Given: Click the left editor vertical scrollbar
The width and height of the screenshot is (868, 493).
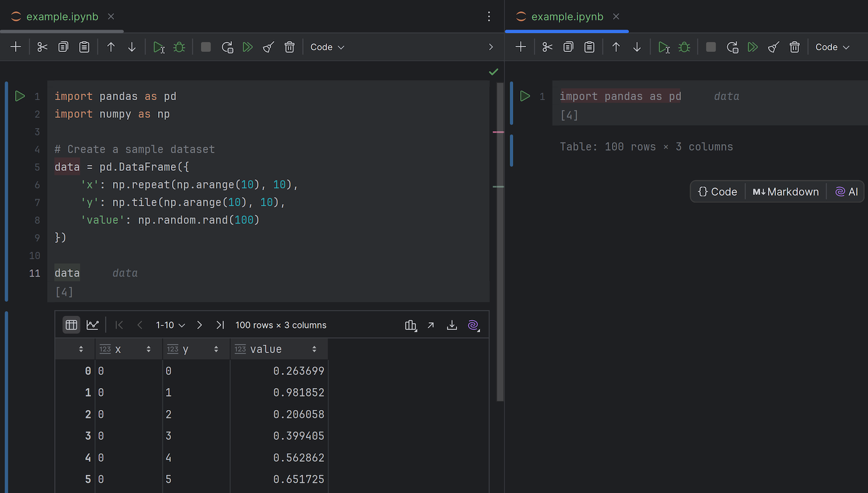Looking at the screenshot, I should coord(500,241).
